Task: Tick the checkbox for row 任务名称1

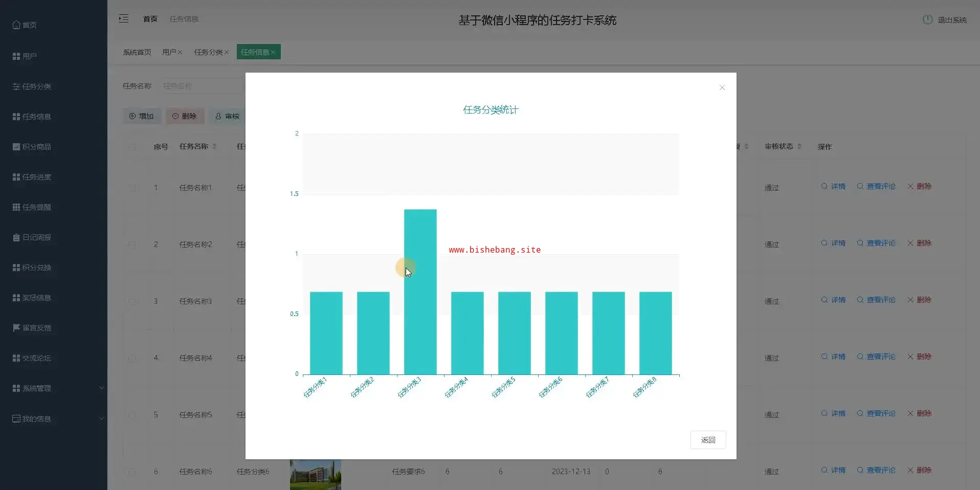Action: (132, 188)
